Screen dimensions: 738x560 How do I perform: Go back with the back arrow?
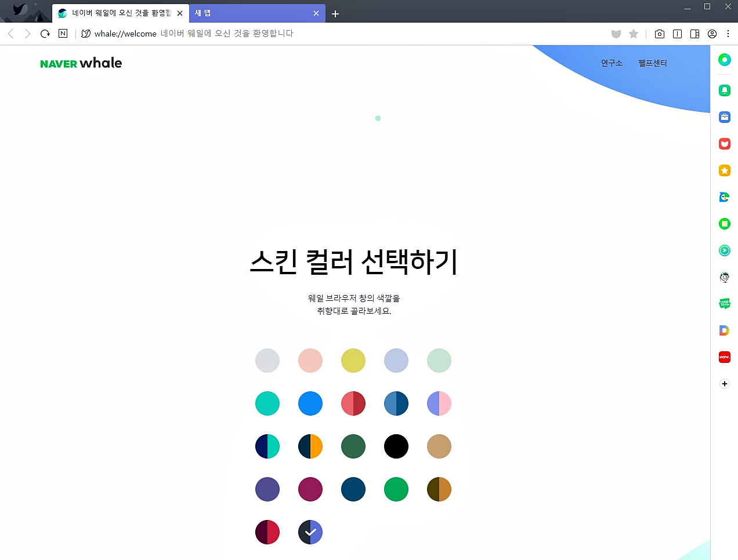[10, 34]
